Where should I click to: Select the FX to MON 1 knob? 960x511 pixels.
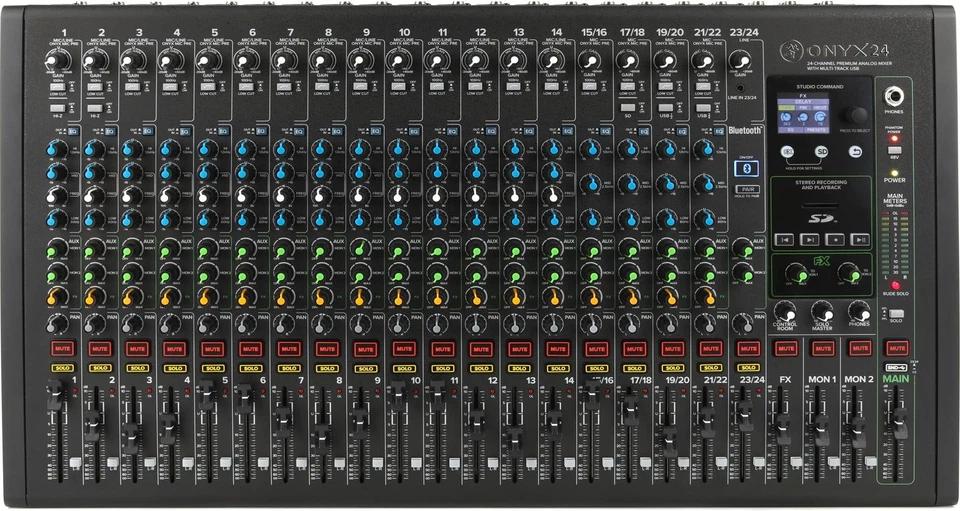pos(796,273)
